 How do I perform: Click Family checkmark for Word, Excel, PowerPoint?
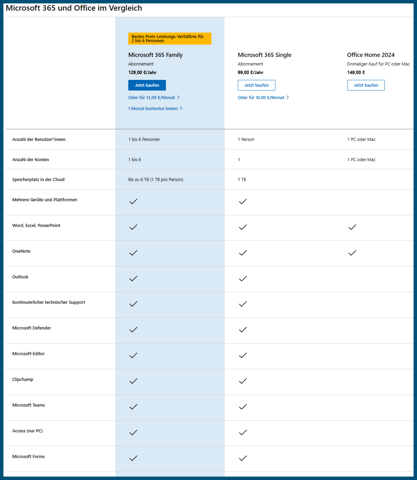133,227
